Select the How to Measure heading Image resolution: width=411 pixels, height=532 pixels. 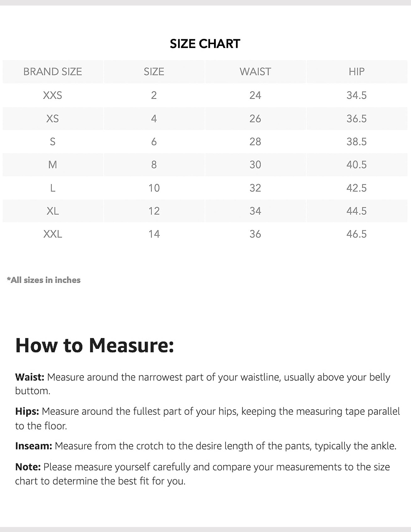point(95,345)
